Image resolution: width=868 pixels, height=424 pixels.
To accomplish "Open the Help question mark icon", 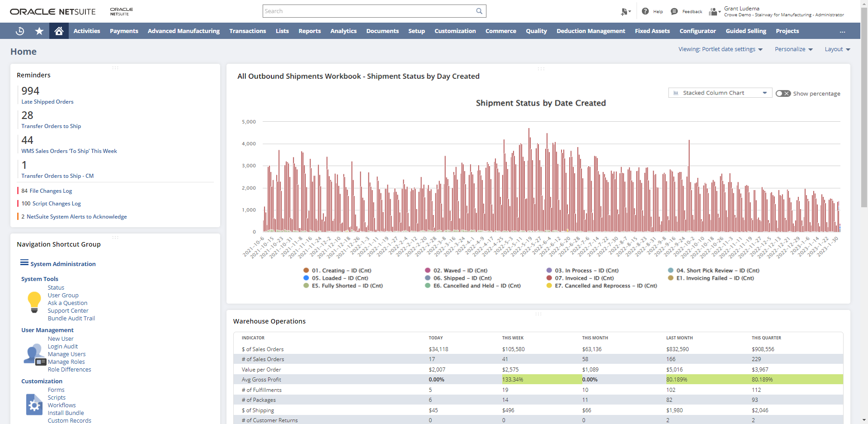I will [x=645, y=11].
